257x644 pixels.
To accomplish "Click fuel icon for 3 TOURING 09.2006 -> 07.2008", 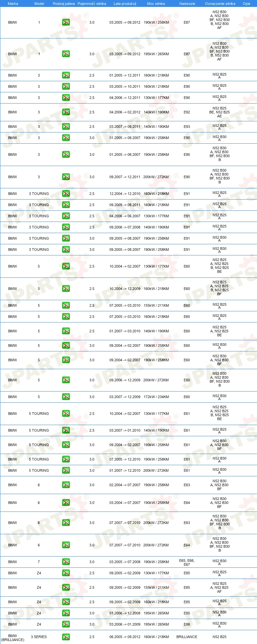I will pyautogui.click(x=66, y=227).
